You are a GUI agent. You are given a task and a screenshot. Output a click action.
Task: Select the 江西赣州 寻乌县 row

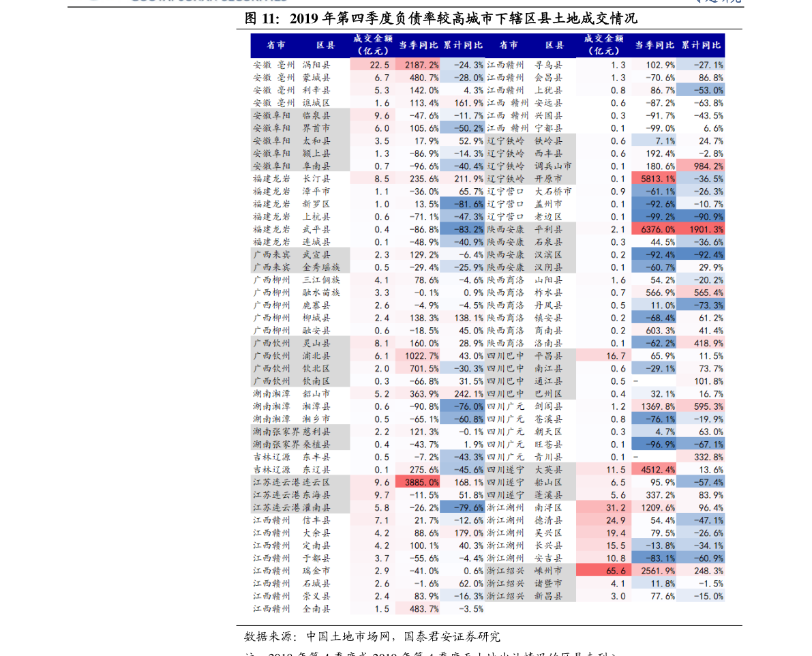click(x=525, y=65)
